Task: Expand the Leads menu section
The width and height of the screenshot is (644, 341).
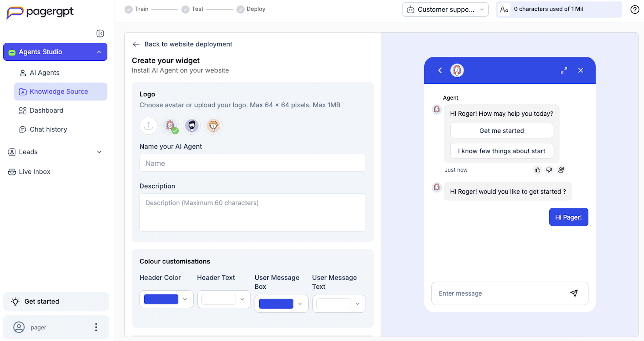Action: (x=99, y=152)
